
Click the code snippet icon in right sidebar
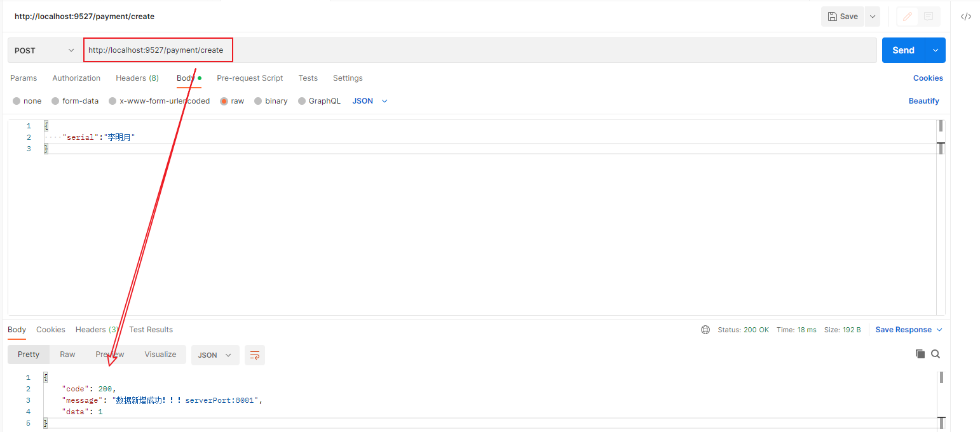pyautogui.click(x=965, y=17)
